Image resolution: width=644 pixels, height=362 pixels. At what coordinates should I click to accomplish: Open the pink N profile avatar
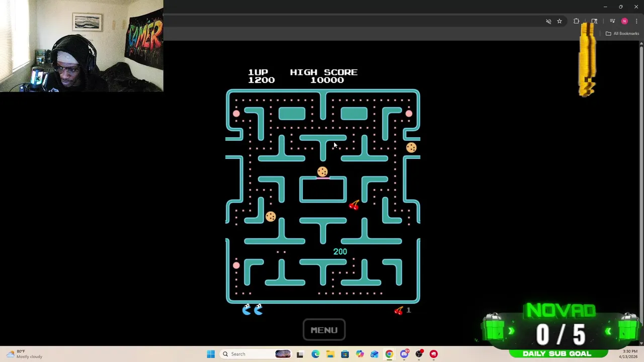click(x=624, y=21)
